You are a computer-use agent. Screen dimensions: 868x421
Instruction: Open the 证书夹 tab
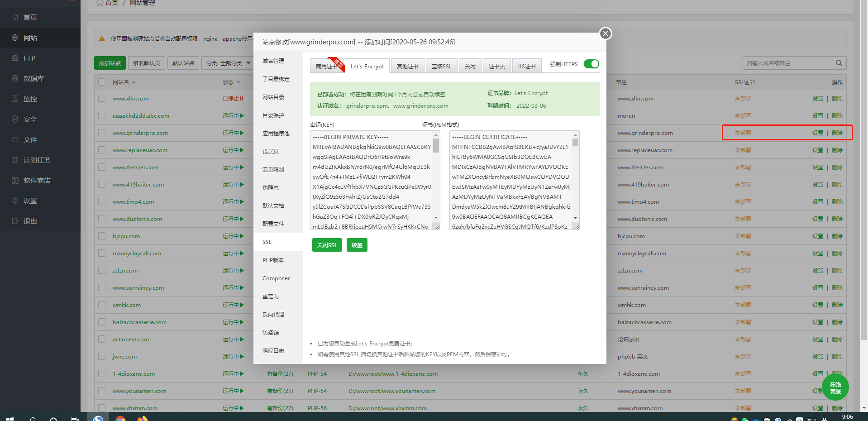click(x=497, y=66)
